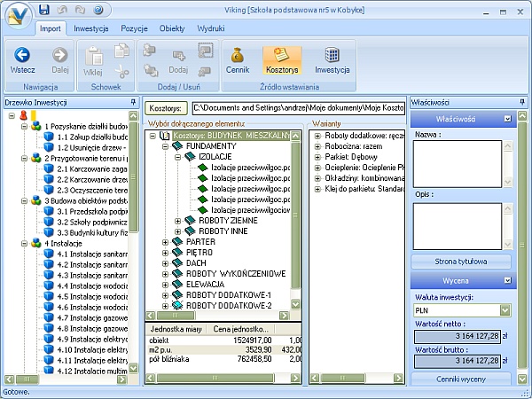The image size is (532, 399).
Task: Collapse the Wycena panel section
Action: (x=507, y=279)
